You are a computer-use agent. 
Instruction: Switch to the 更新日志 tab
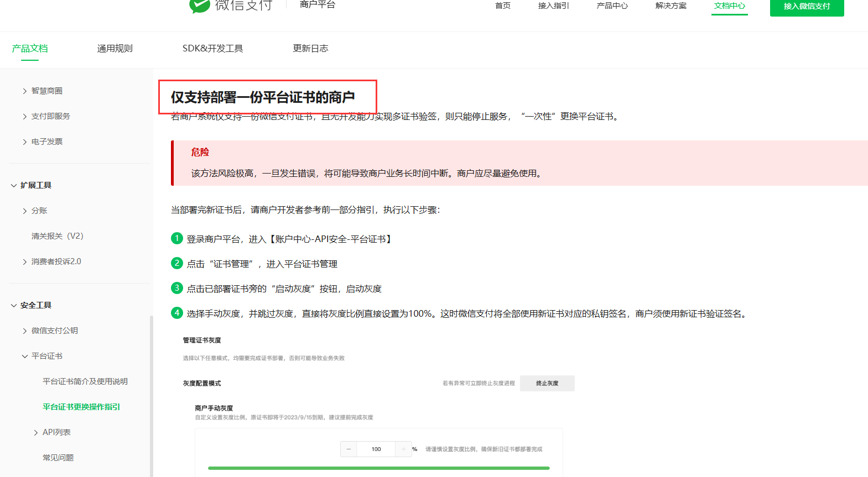[311, 49]
